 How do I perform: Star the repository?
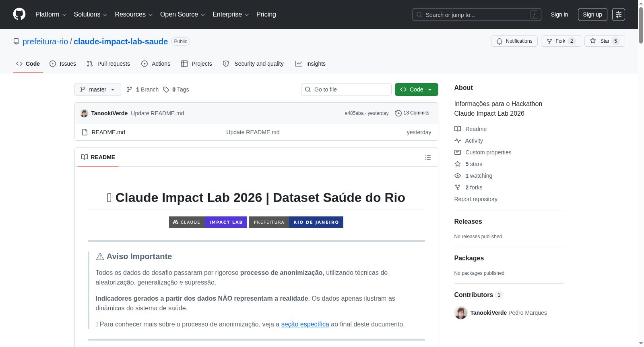pyautogui.click(x=604, y=41)
